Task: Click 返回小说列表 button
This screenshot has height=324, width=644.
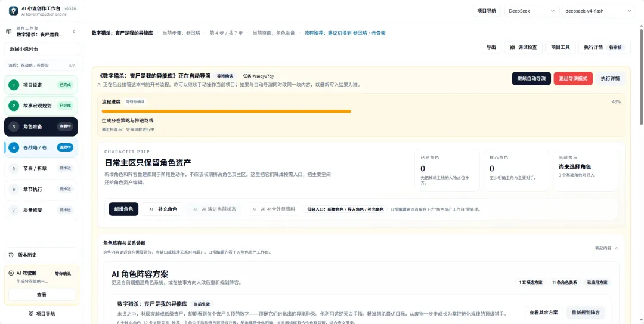Action: pyautogui.click(x=42, y=48)
